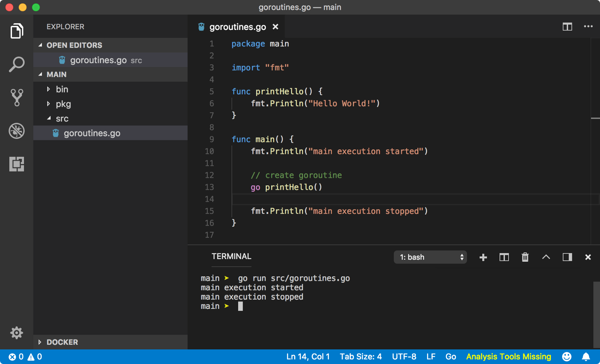Image resolution: width=600 pixels, height=364 pixels.
Task: Click the EXPLORER panel title
Action: [x=65, y=27]
